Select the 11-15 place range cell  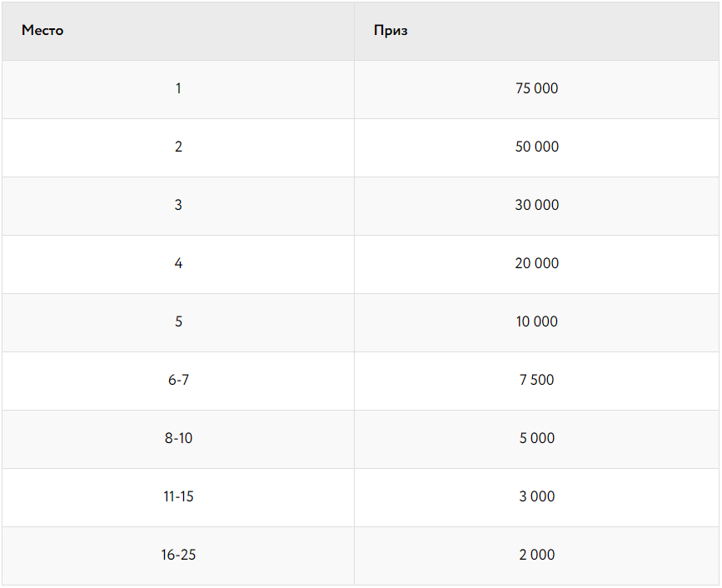pos(178,496)
